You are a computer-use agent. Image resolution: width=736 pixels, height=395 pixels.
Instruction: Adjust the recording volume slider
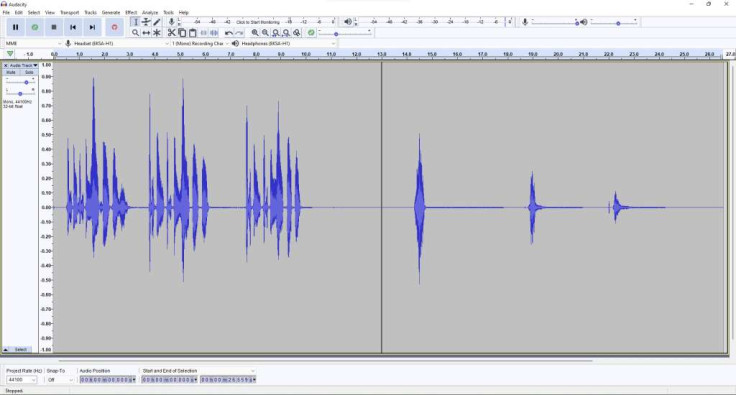pyautogui.click(x=556, y=22)
